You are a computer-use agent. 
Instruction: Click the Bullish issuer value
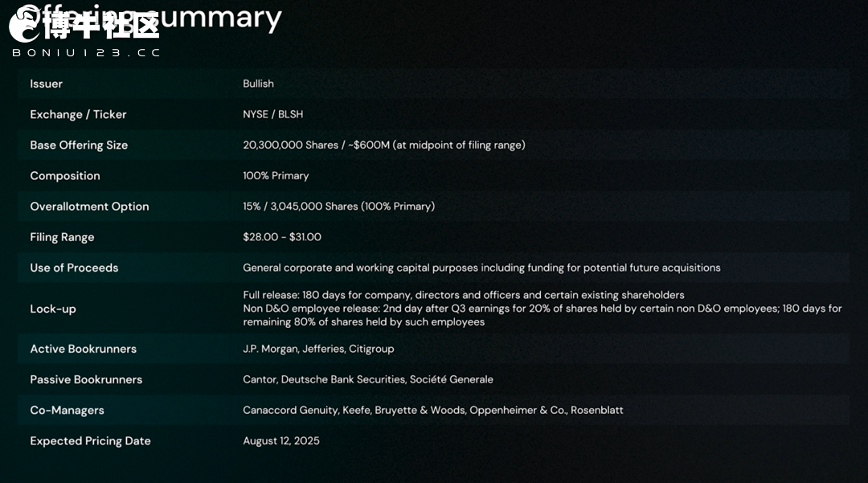coord(258,84)
